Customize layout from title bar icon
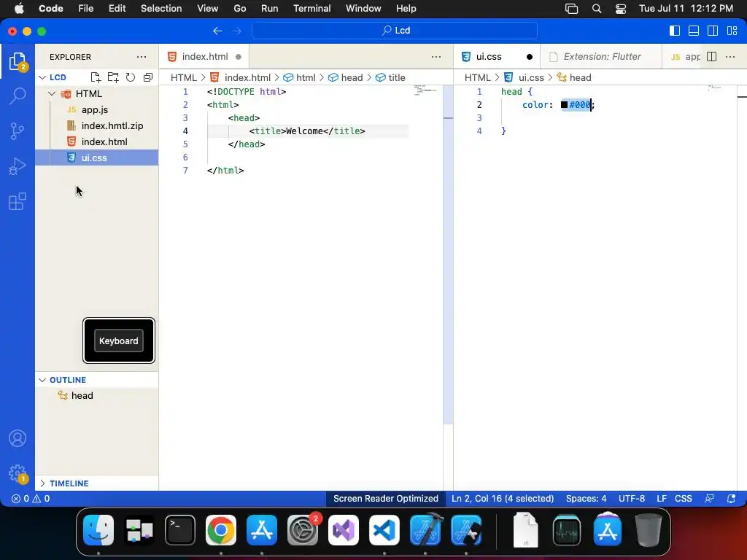The height and width of the screenshot is (560, 747). tap(732, 31)
